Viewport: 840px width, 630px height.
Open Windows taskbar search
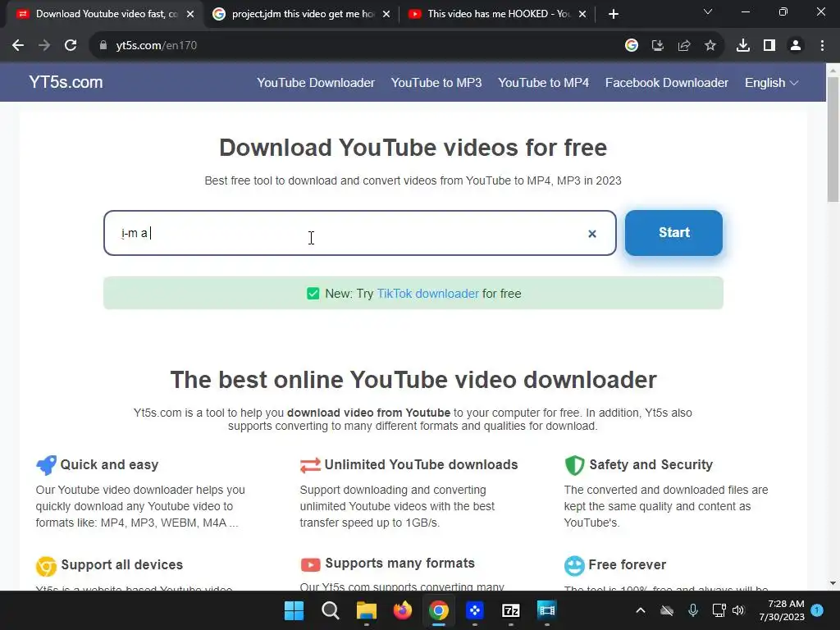pos(330,610)
